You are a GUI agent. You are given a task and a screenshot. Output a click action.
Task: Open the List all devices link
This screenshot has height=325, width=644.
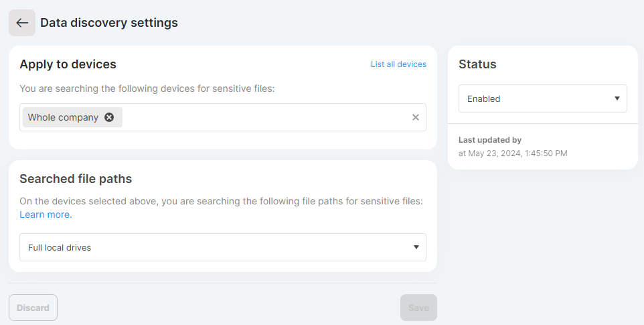pyautogui.click(x=398, y=64)
